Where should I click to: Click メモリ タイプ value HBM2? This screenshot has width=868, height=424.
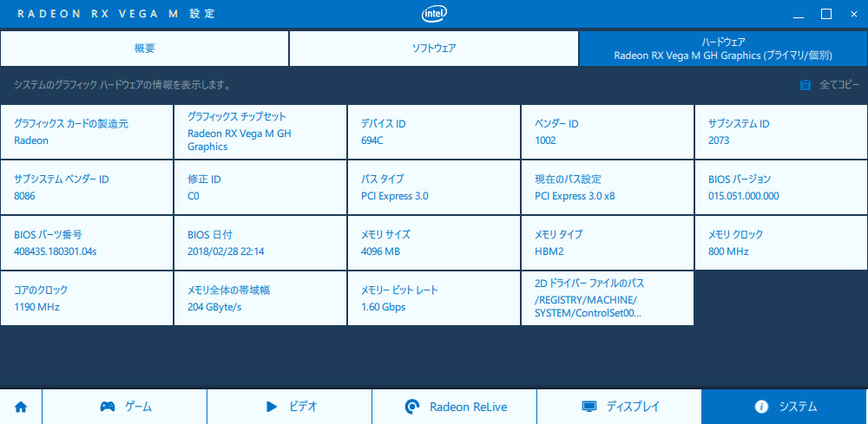tap(549, 251)
